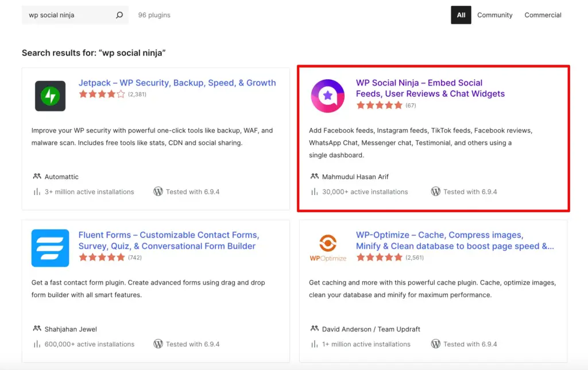Click the Fluent Forms plugin logo

[x=50, y=247]
